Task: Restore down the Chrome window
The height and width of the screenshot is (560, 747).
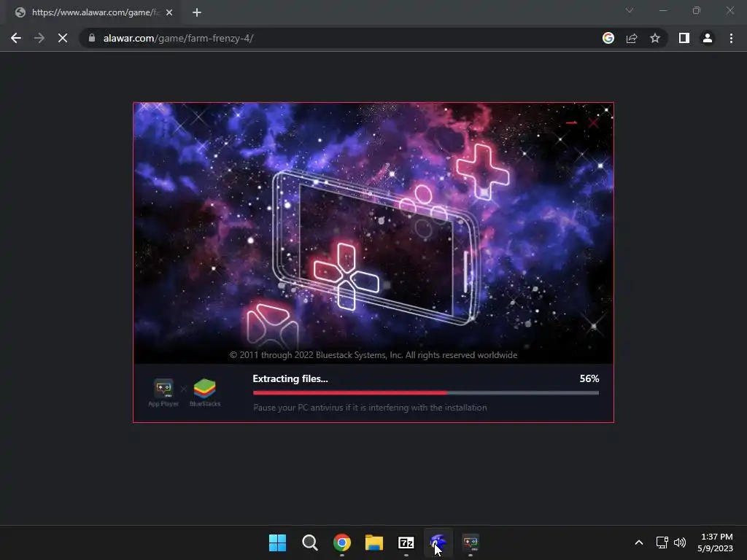Action: point(697,10)
